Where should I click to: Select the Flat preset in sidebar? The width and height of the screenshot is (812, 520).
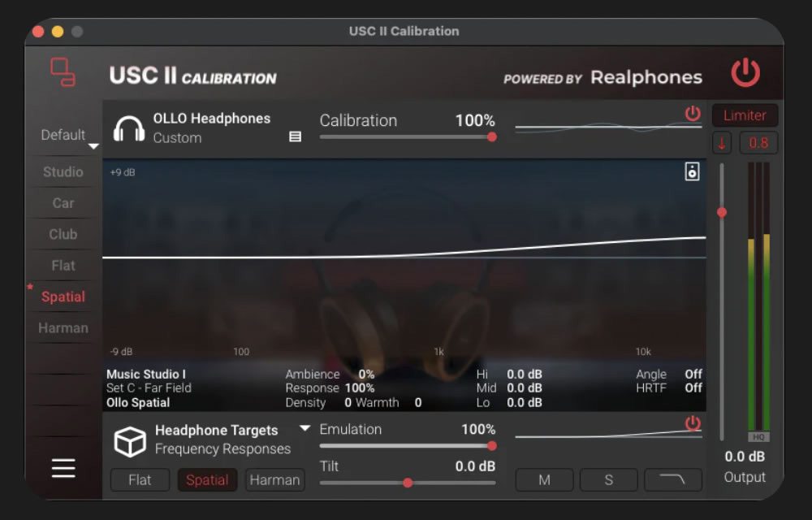tap(63, 266)
